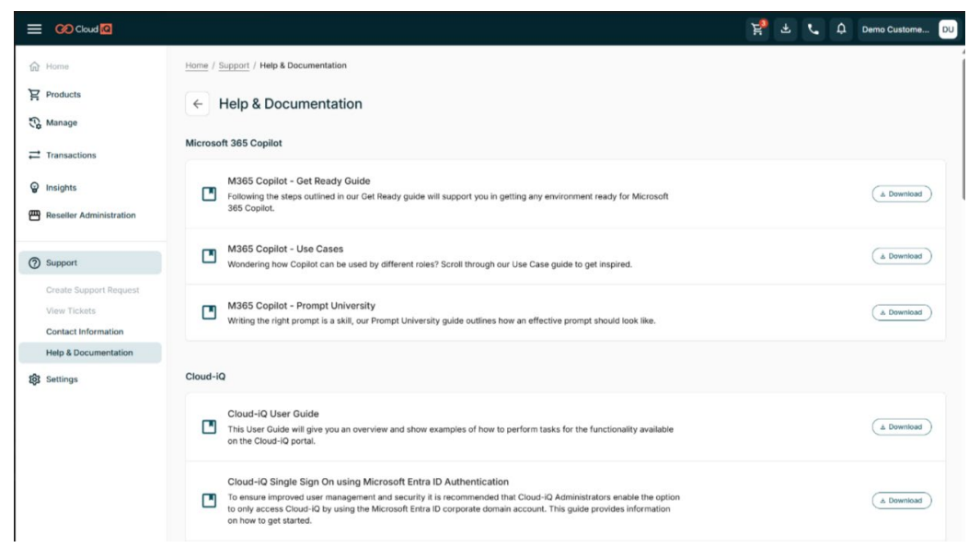Click the page vertical scrollbar

[963, 128]
